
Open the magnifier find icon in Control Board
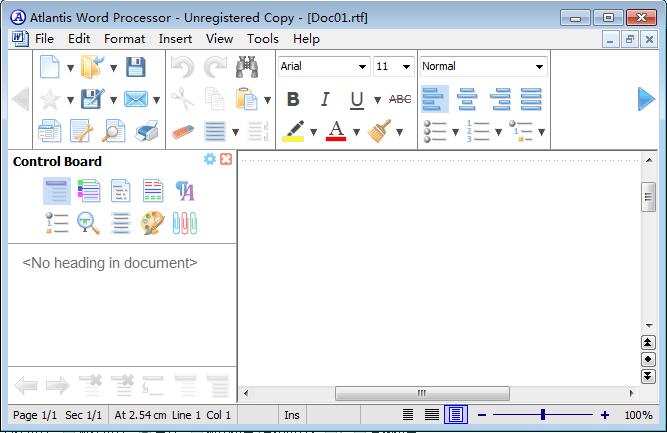pyautogui.click(x=88, y=223)
